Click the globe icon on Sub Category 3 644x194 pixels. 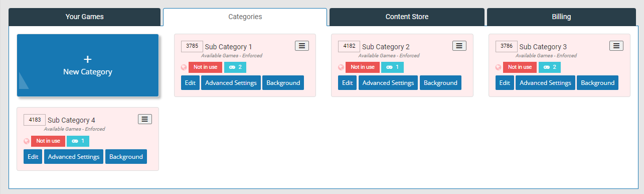coord(499,67)
